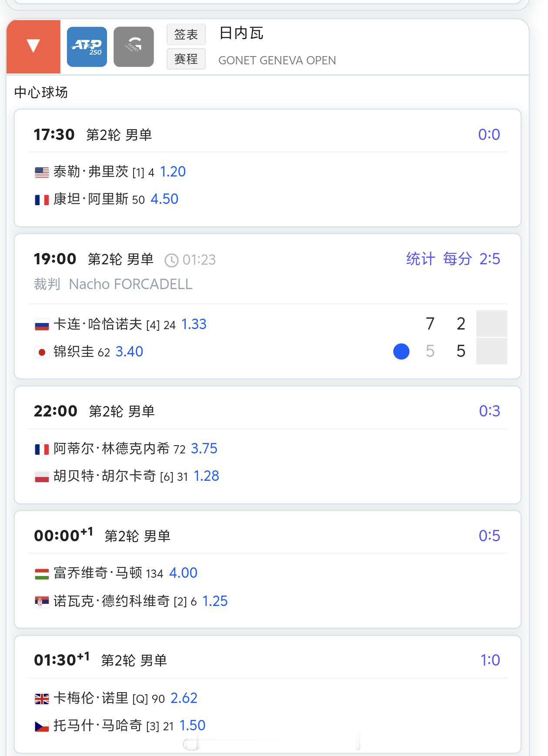This screenshot has width=548, height=756.
Task: Select the match duration clock icon
Action: (x=171, y=260)
